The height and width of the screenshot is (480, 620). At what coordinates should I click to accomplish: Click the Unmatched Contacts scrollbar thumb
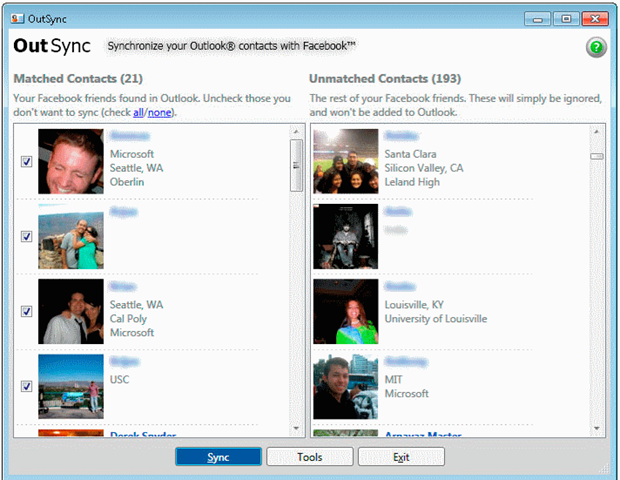[596, 156]
